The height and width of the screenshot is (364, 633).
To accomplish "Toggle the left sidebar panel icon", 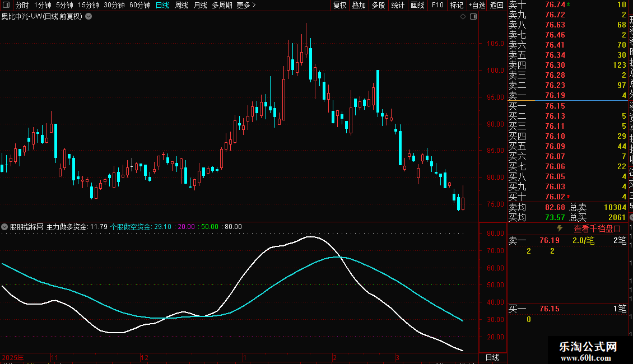I will pyautogui.click(x=4, y=6).
